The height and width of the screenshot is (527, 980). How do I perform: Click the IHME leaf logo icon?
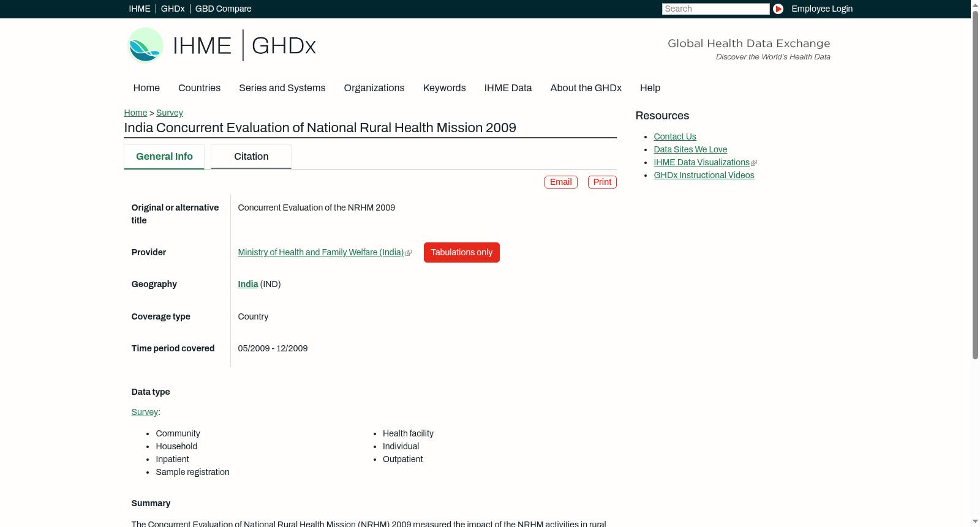coord(145,45)
